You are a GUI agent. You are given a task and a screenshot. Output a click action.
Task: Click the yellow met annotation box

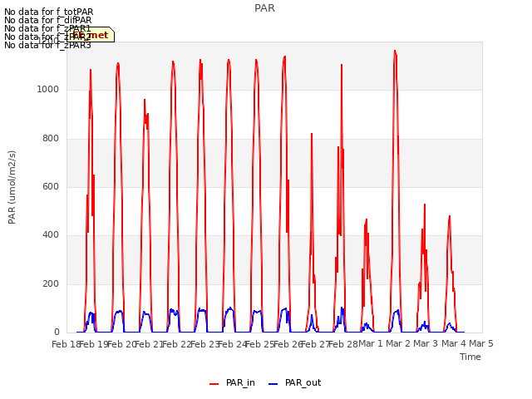coord(91,35)
